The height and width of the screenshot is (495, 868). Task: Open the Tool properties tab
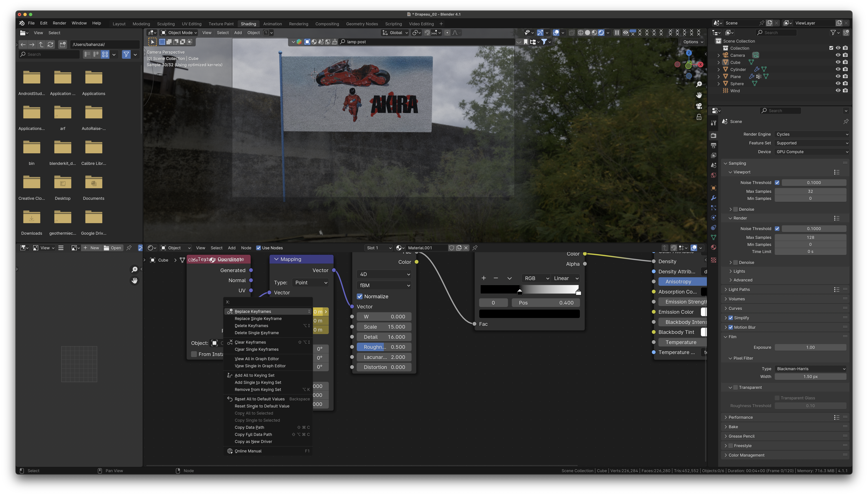(713, 123)
